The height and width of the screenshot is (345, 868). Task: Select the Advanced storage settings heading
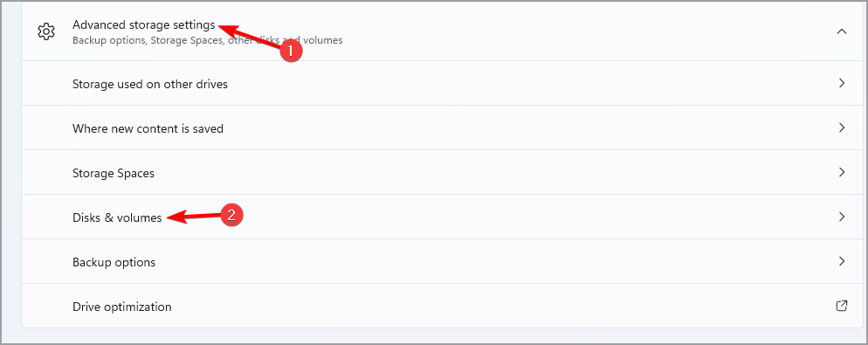tap(143, 25)
